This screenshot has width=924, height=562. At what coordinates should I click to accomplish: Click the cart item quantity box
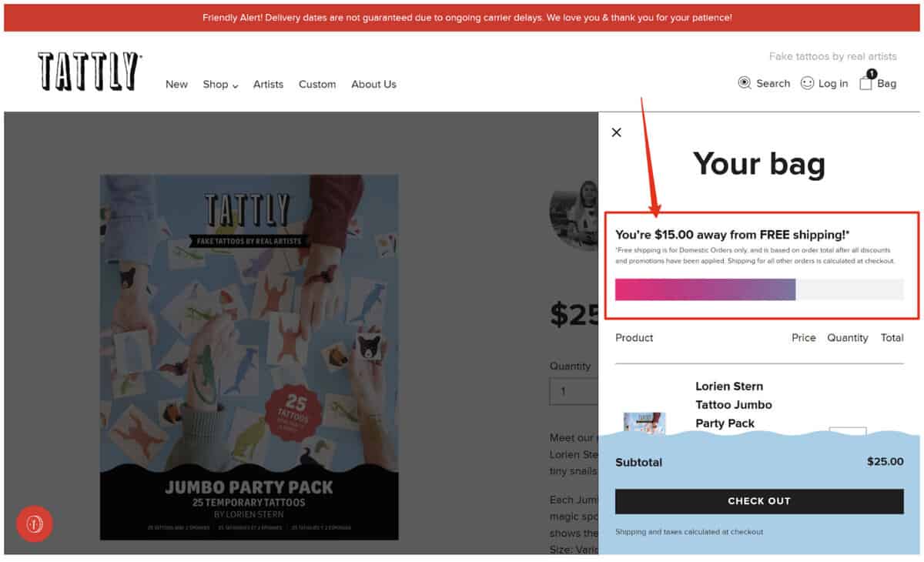[848, 431]
